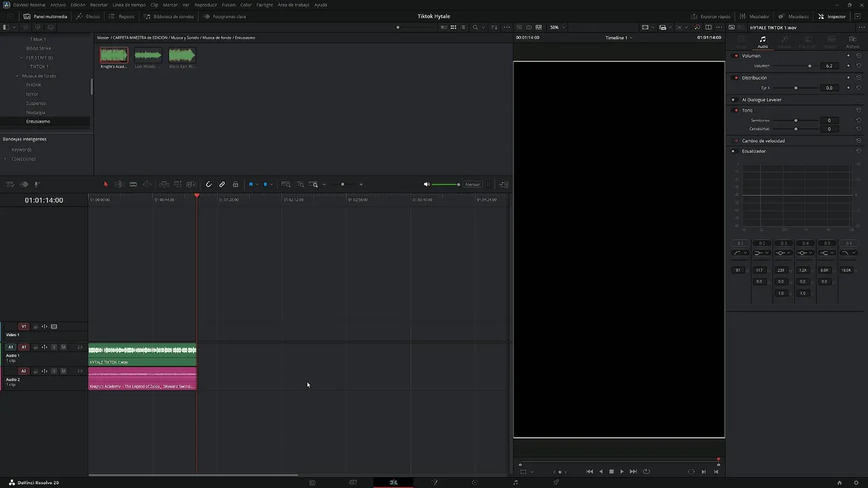Toggle loop playback in the viewer
This screenshot has width=868, height=488.
[x=646, y=472]
